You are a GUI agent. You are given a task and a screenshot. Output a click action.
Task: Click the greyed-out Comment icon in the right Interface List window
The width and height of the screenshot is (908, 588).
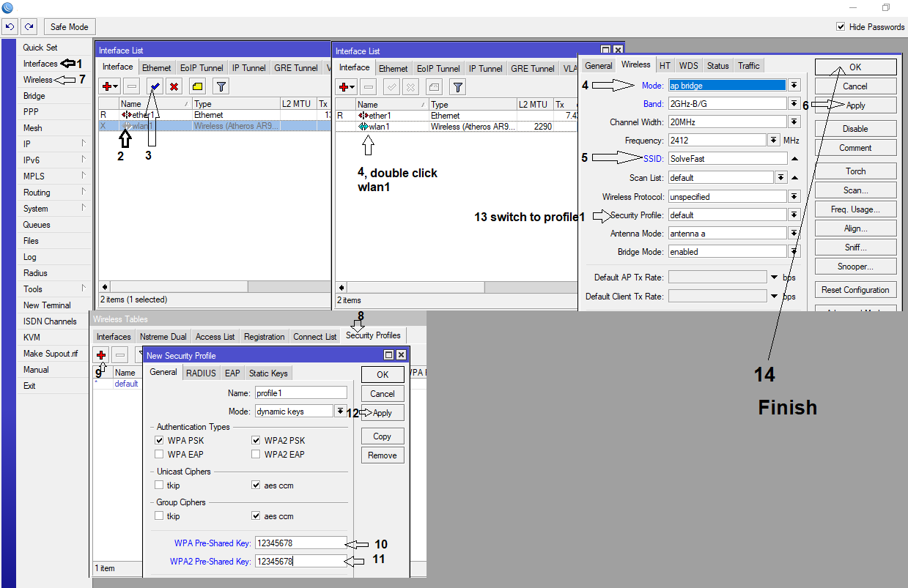[435, 87]
